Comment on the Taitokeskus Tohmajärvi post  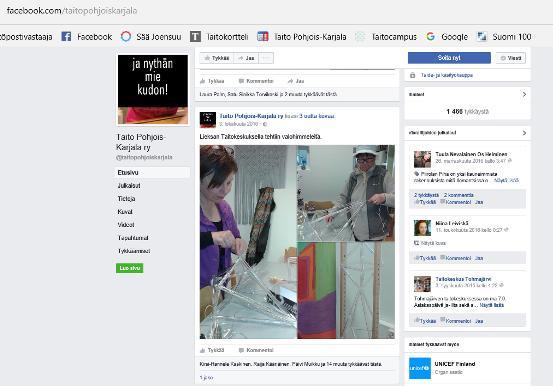(x=456, y=321)
